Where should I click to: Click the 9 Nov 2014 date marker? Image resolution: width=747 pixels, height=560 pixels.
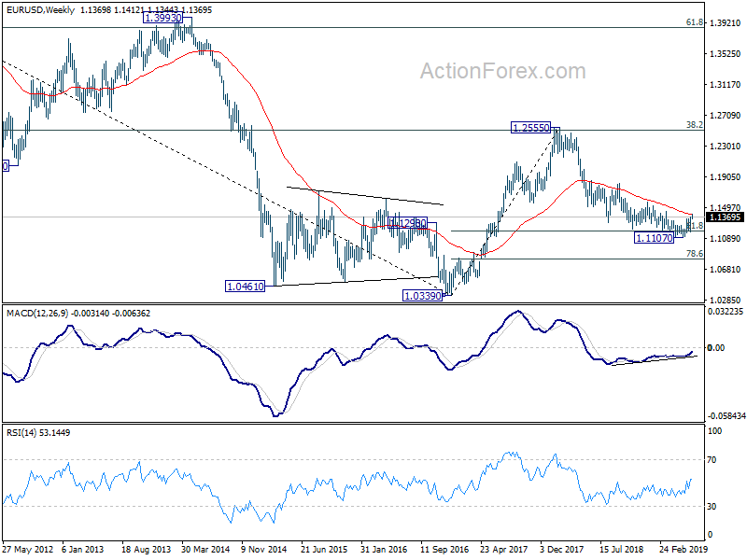click(263, 549)
